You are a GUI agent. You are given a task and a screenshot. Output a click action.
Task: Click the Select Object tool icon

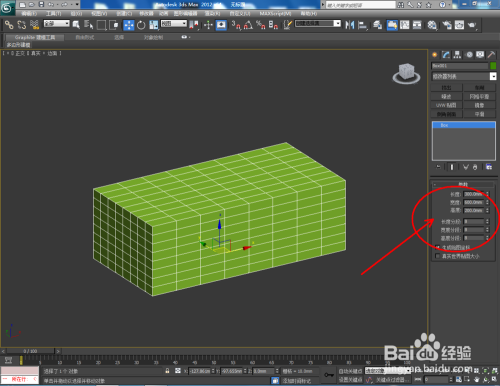76,25
